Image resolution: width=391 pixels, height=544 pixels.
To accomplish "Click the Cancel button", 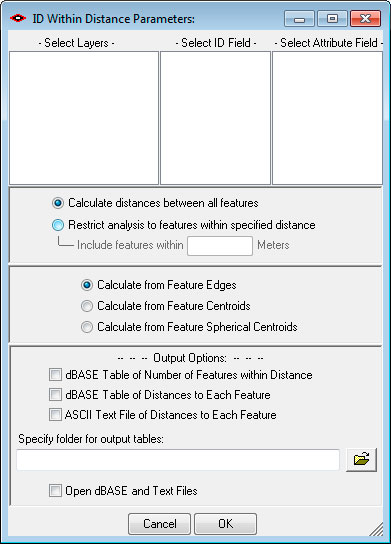I will pyautogui.click(x=159, y=524).
